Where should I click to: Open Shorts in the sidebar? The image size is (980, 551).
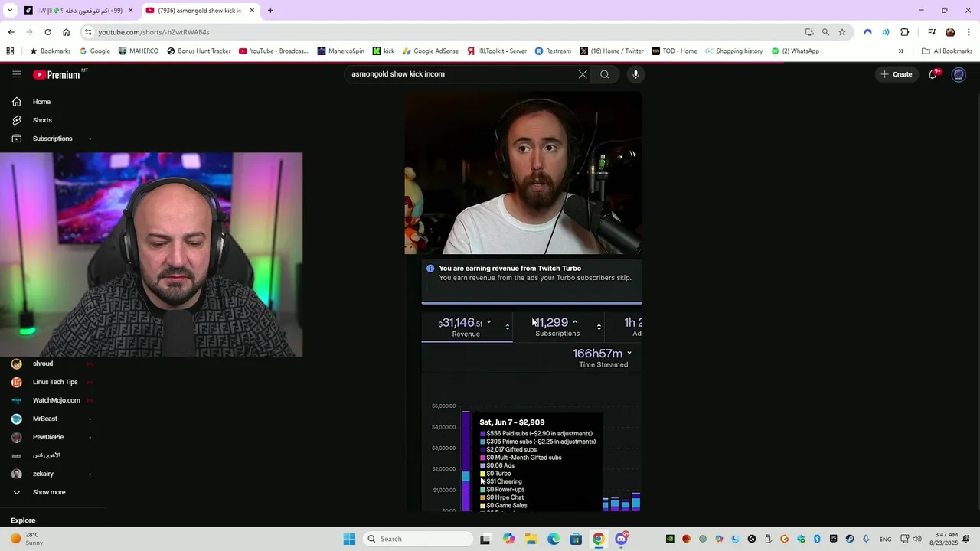(x=42, y=120)
